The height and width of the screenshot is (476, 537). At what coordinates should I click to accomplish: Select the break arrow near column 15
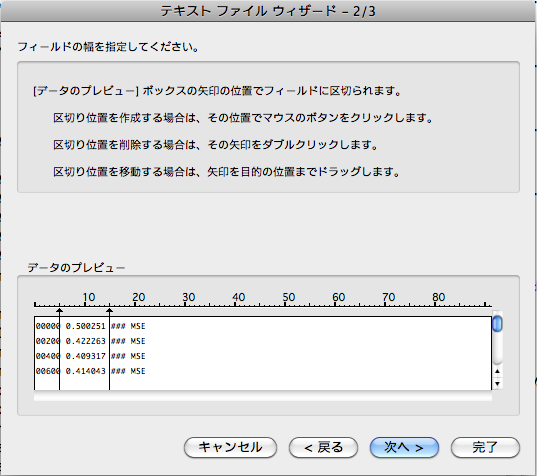coord(109,311)
